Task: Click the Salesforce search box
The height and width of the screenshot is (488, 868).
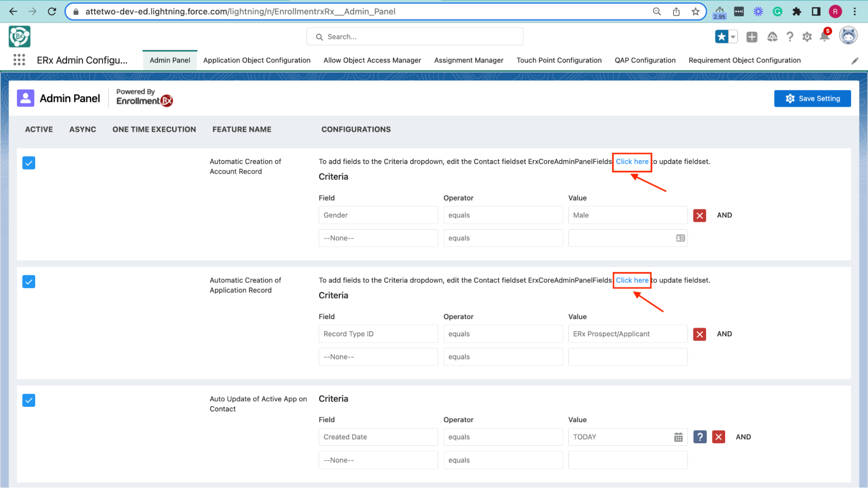Action: [x=415, y=37]
